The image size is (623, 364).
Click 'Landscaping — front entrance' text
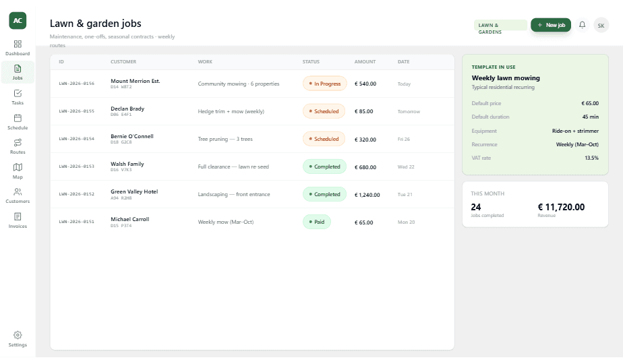point(233,194)
